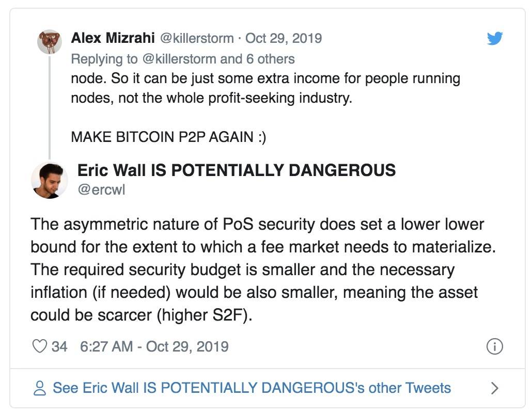Click @killerstorm in the Replying to line
This screenshot has height=414, width=532.
(x=179, y=59)
